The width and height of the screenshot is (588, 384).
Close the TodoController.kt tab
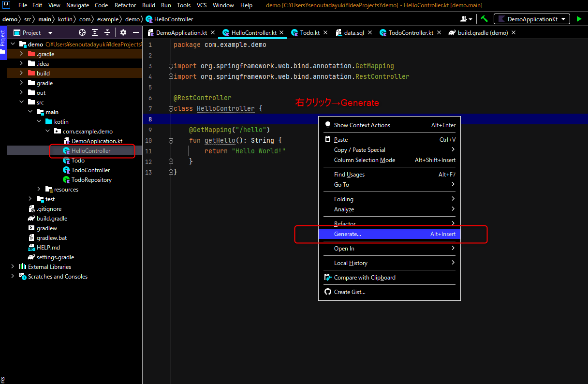439,33
